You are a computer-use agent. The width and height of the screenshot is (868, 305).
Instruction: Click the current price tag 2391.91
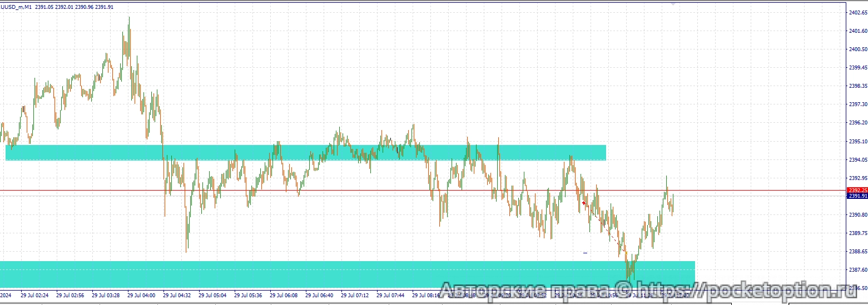(856, 196)
